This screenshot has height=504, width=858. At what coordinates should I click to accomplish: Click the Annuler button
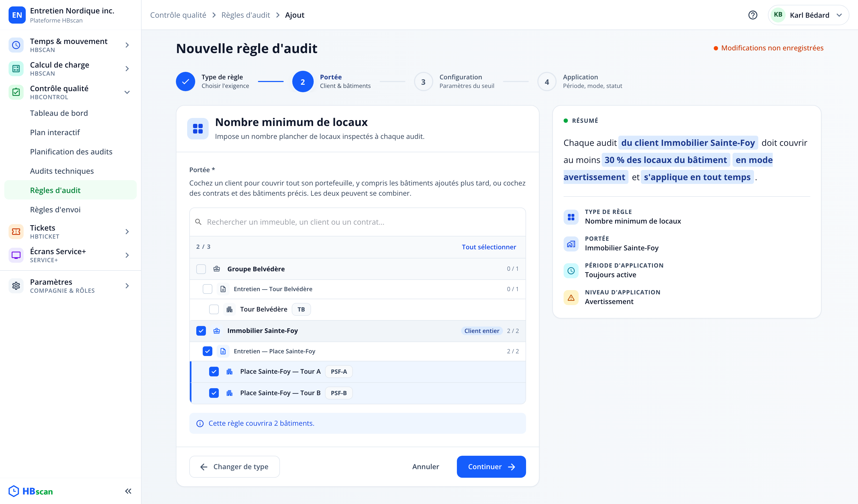click(426, 466)
